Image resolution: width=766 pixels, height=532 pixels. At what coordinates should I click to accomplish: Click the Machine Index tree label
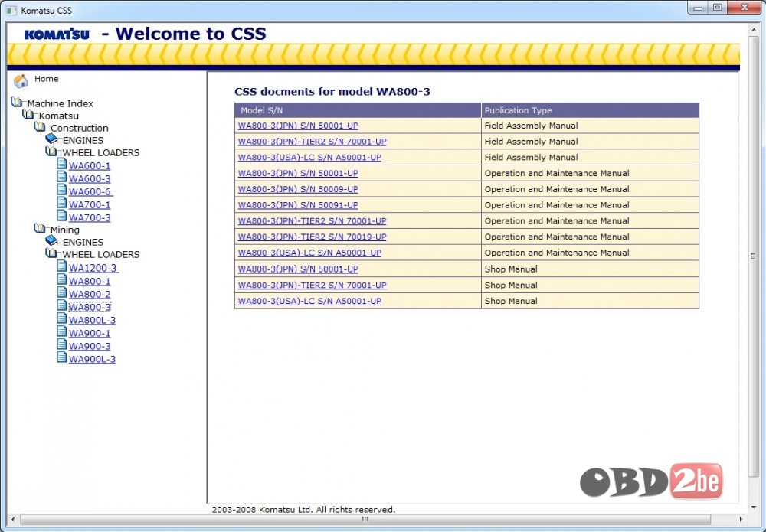click(60, 103)
